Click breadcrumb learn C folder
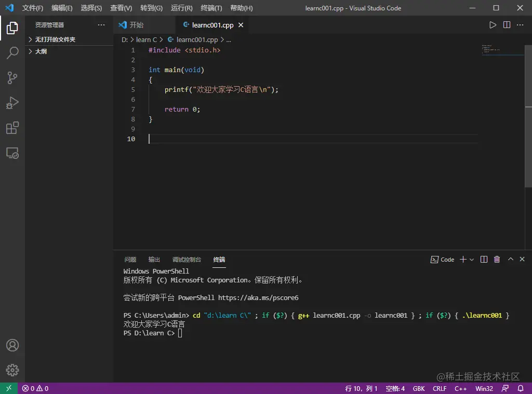532x394 pixels. click(x=146, y=39)
